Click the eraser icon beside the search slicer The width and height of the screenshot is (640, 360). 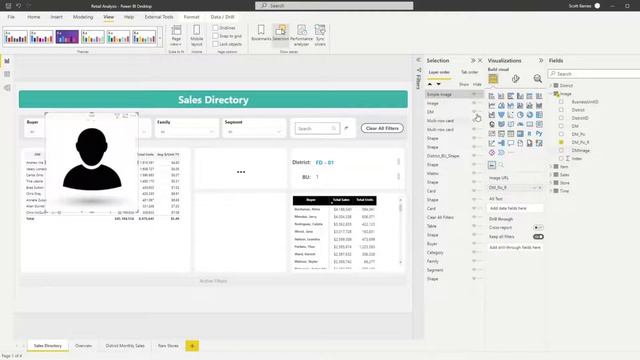point(346,128)
